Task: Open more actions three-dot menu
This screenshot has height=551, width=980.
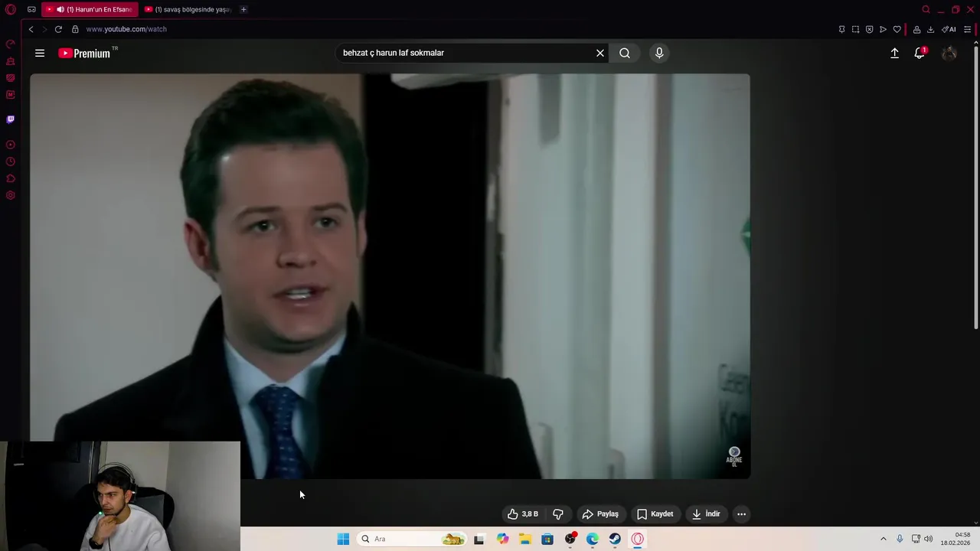Action: [741, 514]
